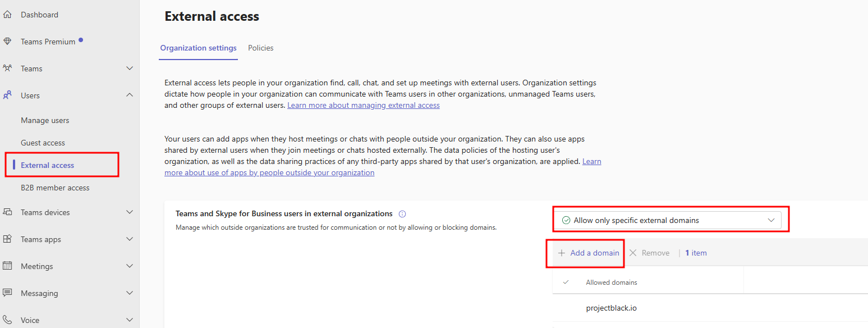Collapse the Users section chevron
Viewport: 868px width, 328px height.
pos(130,95)
